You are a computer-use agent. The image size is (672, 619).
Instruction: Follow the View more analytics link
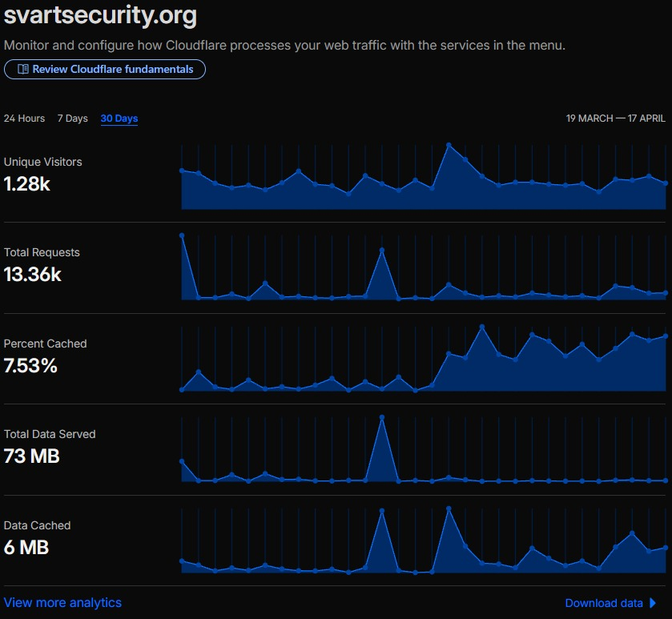(62, 602)
